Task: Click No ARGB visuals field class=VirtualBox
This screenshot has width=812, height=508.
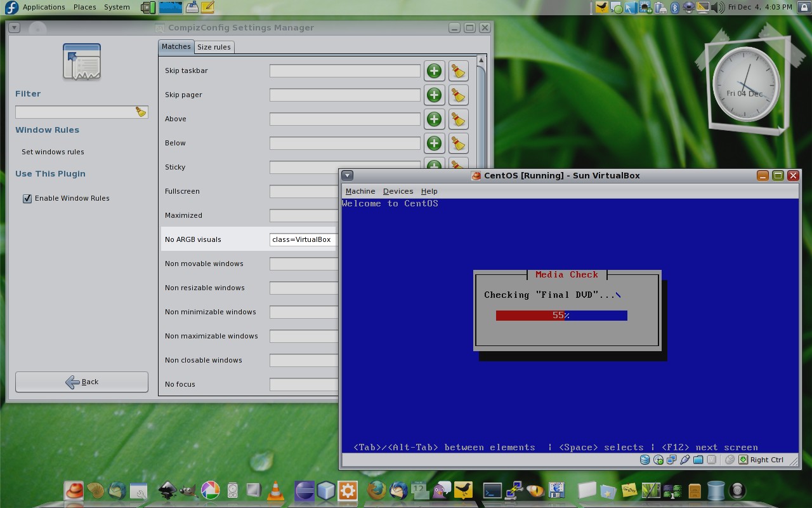Action: pos(304,239)
